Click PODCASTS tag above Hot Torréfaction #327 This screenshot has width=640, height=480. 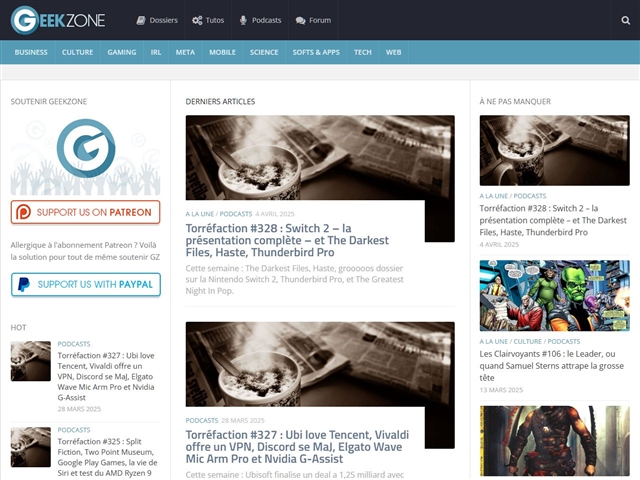click(74, 344)
